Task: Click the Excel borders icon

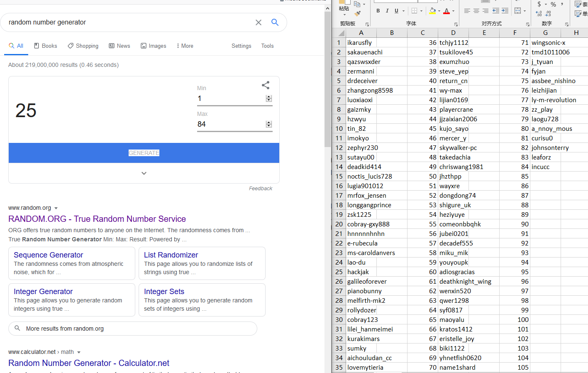Action: [x=414, y=11]
